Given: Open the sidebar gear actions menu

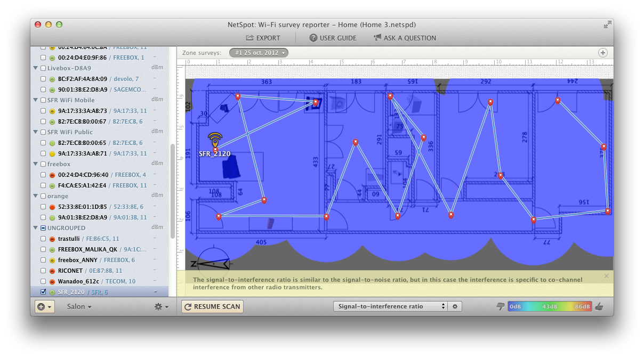Looking at the screenshot, I should point(161,307).
